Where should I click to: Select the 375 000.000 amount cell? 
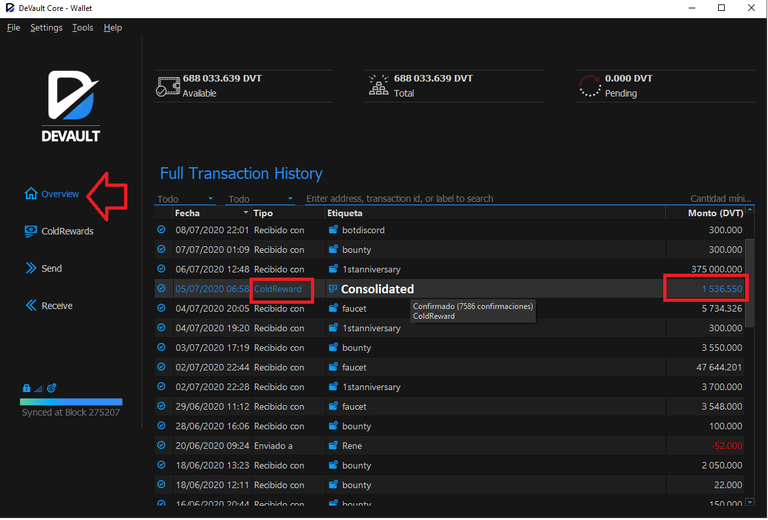(x=705, y=269)
